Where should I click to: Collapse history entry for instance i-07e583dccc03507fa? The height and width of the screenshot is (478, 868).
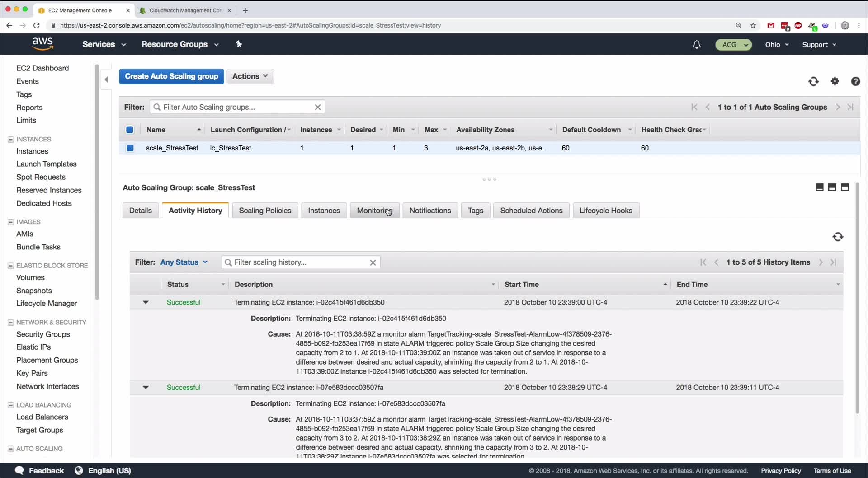[146, 387]
